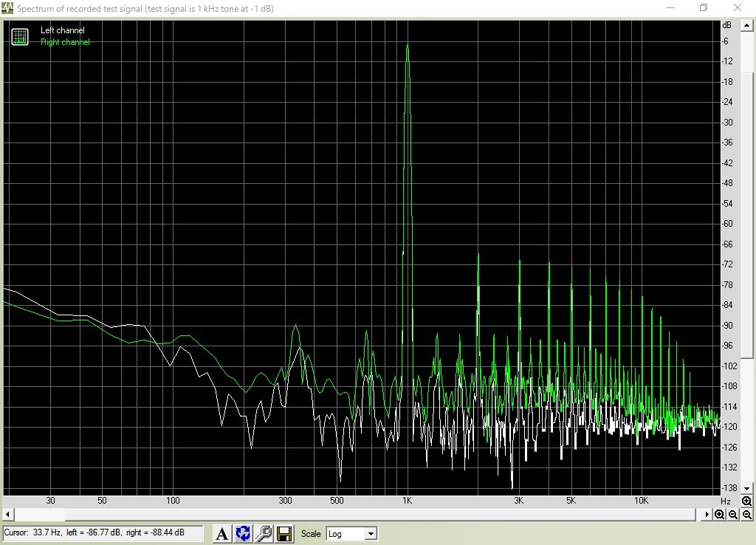Click the spectrum window title text
This screenshot has width=756, height=545.
145,9
